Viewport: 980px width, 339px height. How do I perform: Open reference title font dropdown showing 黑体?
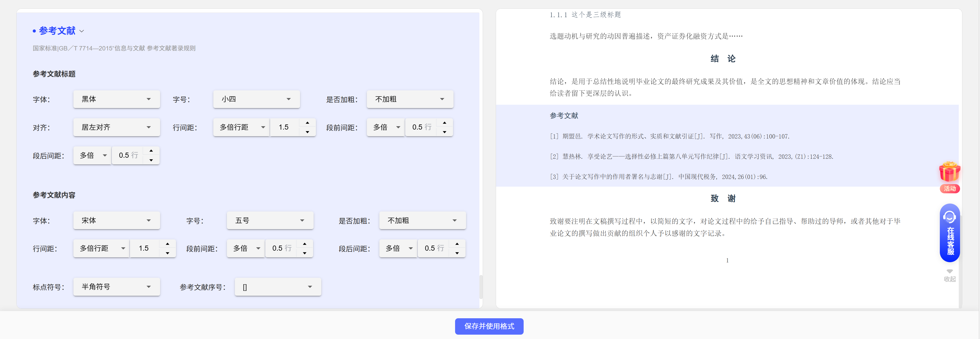click(x=116, y=99)
